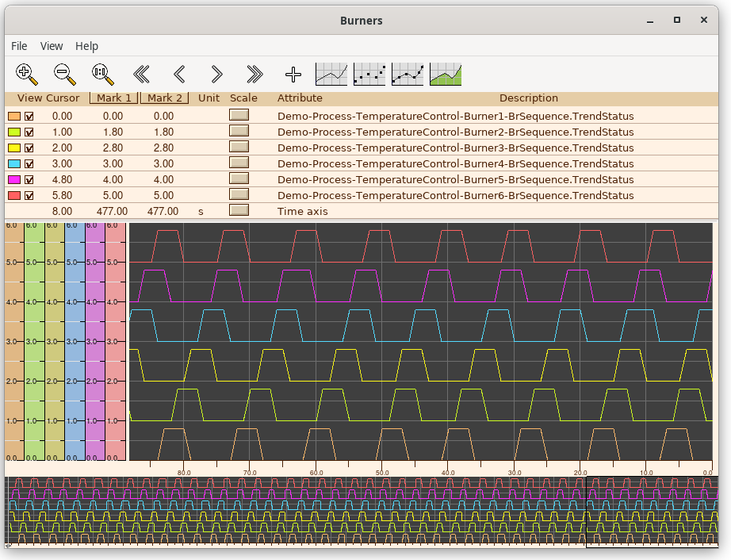The image size is (731, 560).
Task: Open the File menu
Action: (19, 46)
